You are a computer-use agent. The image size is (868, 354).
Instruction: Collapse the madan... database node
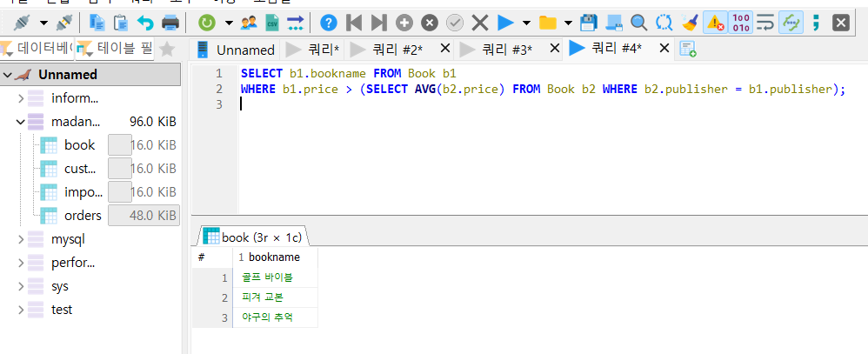(x=21, y=122)
